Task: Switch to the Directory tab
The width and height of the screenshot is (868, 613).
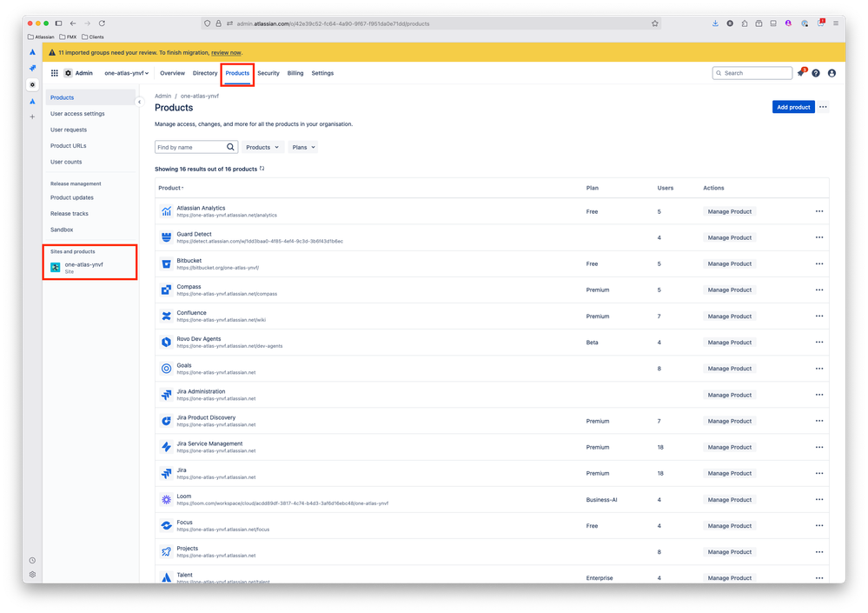Action: click(205, 73)
